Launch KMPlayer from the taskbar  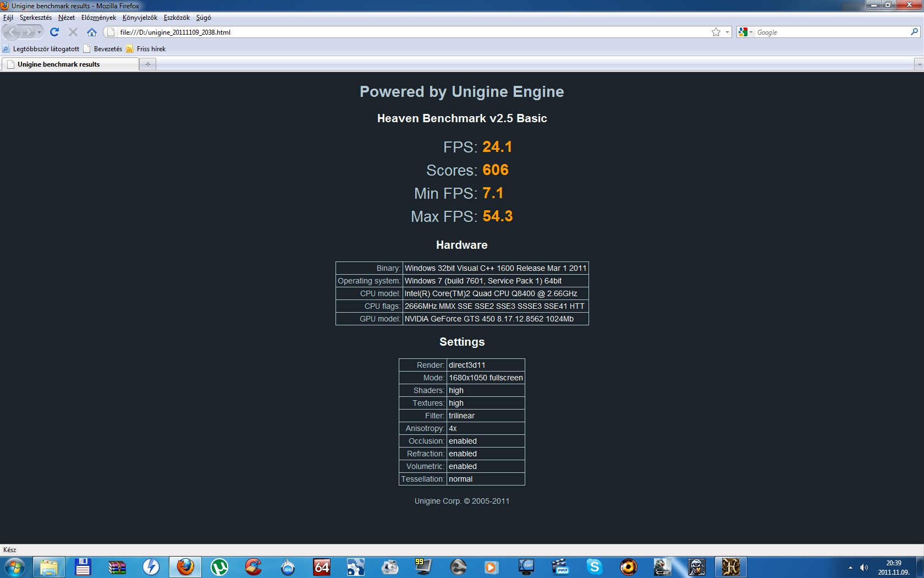tap(526, 567)
